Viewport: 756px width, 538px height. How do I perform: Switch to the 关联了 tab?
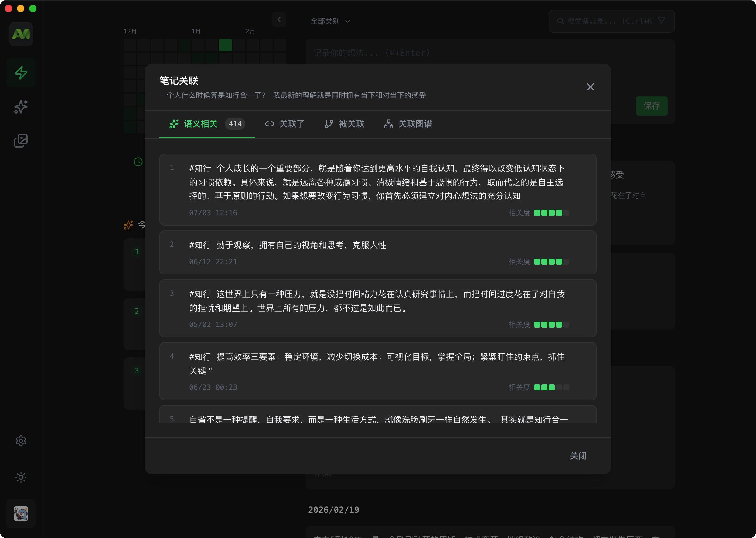292,124
